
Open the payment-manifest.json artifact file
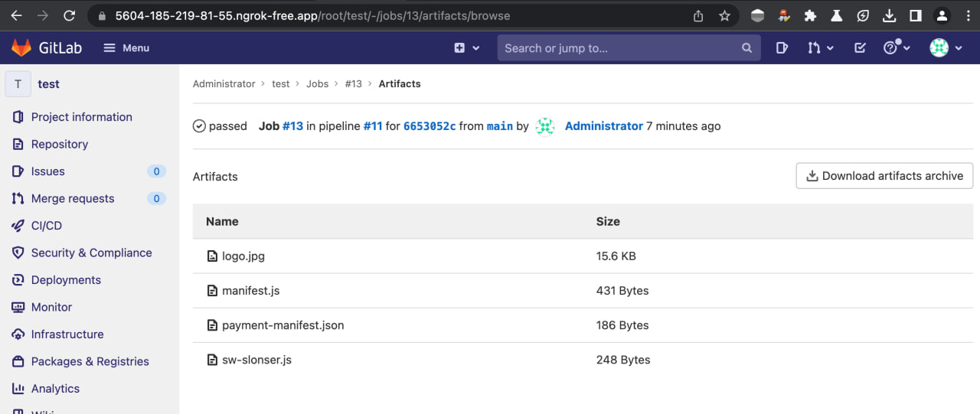click(283, 325)
